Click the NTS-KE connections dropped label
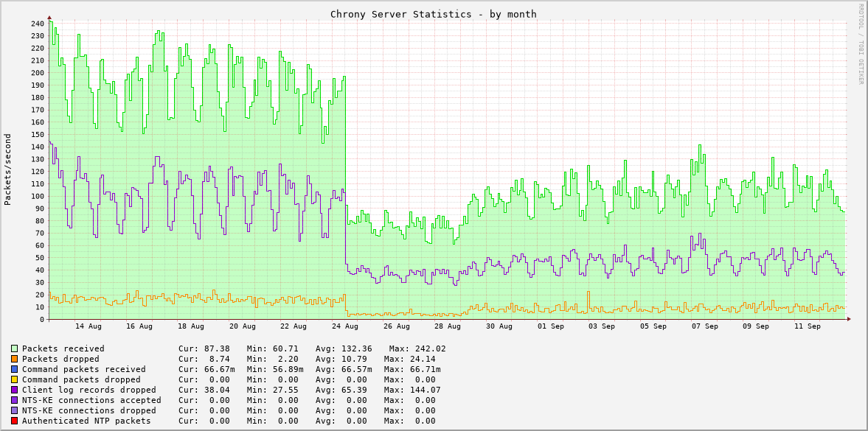868x431 pixels. 89,410
